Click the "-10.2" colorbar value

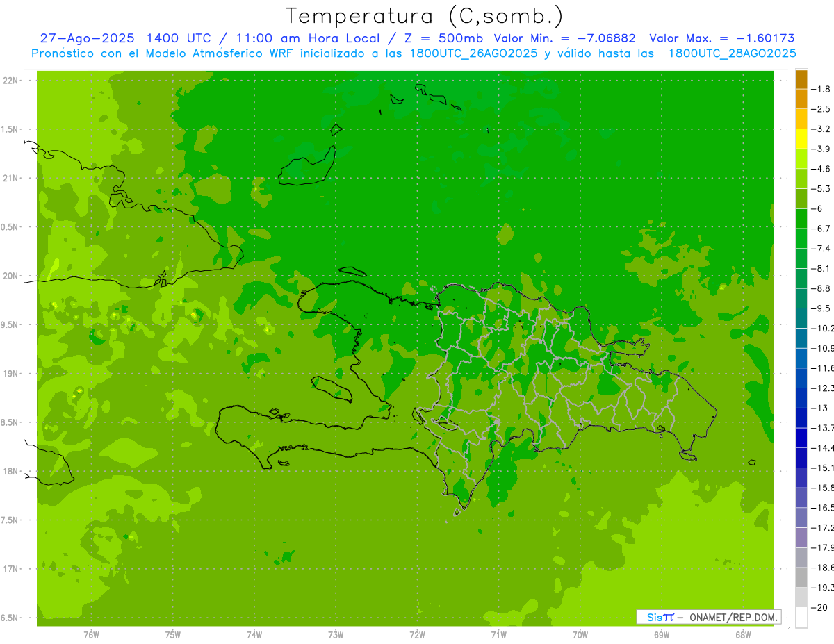pyautogui.click(x=822, y=328)
